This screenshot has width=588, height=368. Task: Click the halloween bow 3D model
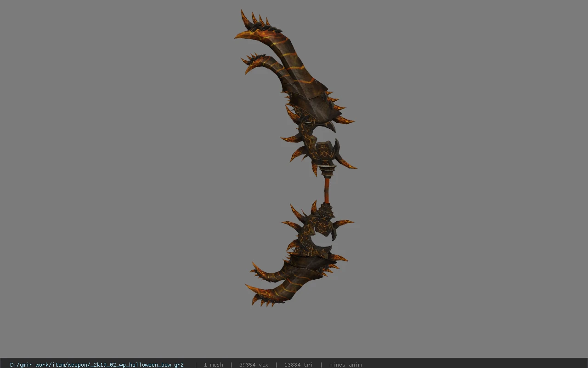(296, 158)
